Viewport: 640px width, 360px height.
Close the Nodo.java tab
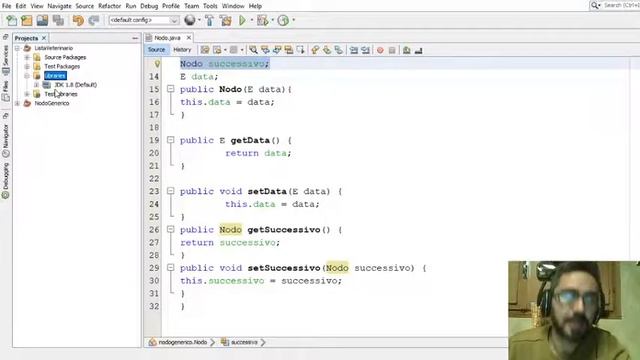pyautogui.click(x=189, y=38)
